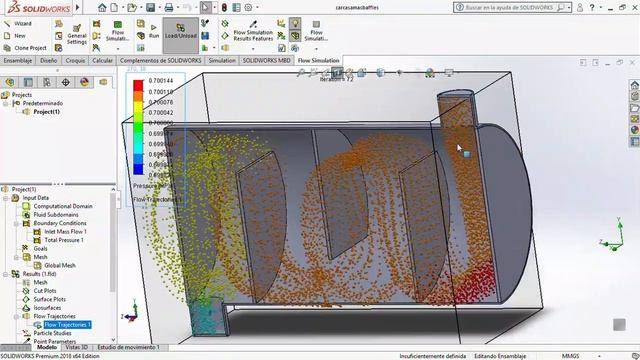This screenshot has width=640, height=360.
Task: Toggle the light bulb display icon in ribbon
Action: [x=295, y=24]
